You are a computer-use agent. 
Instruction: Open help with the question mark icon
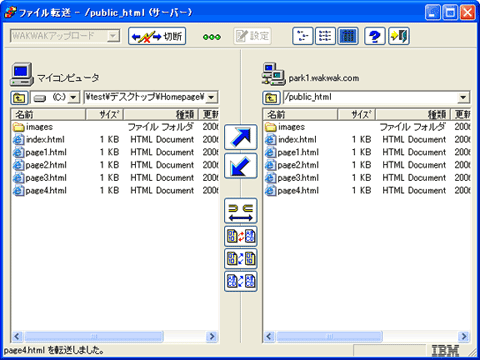click(x=375, y=36)
